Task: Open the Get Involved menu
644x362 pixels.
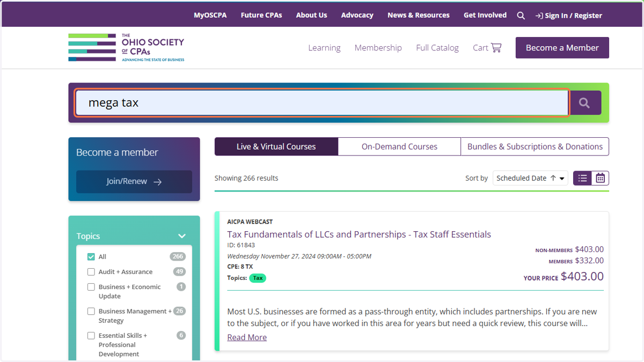Action: click(485, 15)
